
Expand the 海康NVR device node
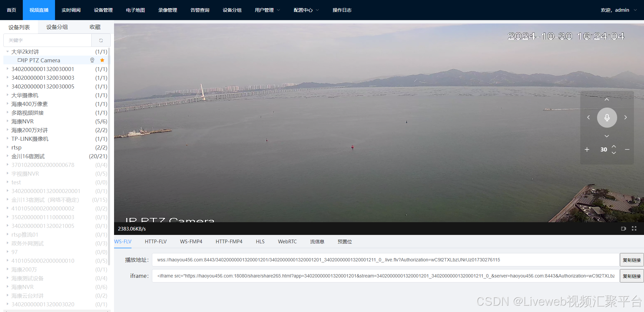[x=7, y=121]
